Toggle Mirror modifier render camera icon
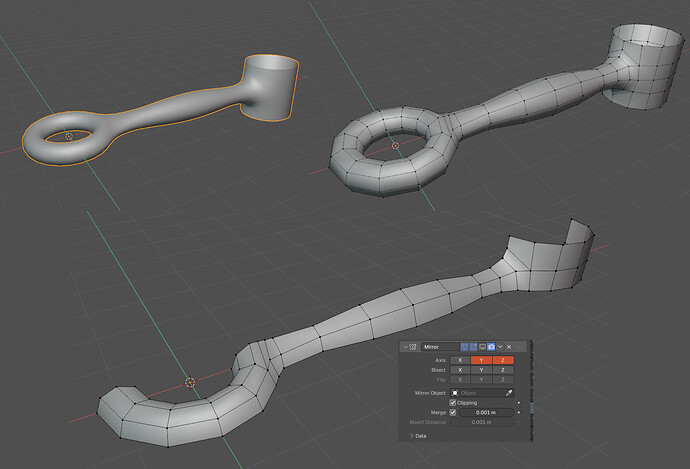The height and width of the screenshot is (469, 690). click(x=491, y=347)
